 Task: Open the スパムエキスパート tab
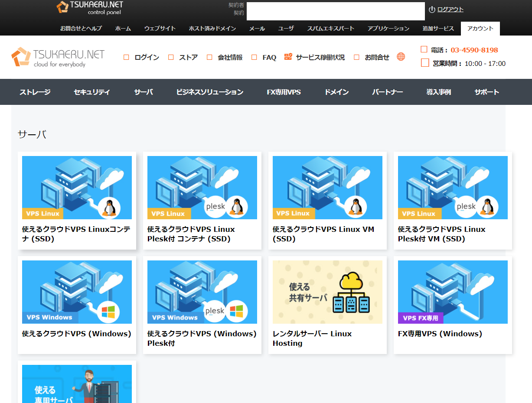coord(331,29)
